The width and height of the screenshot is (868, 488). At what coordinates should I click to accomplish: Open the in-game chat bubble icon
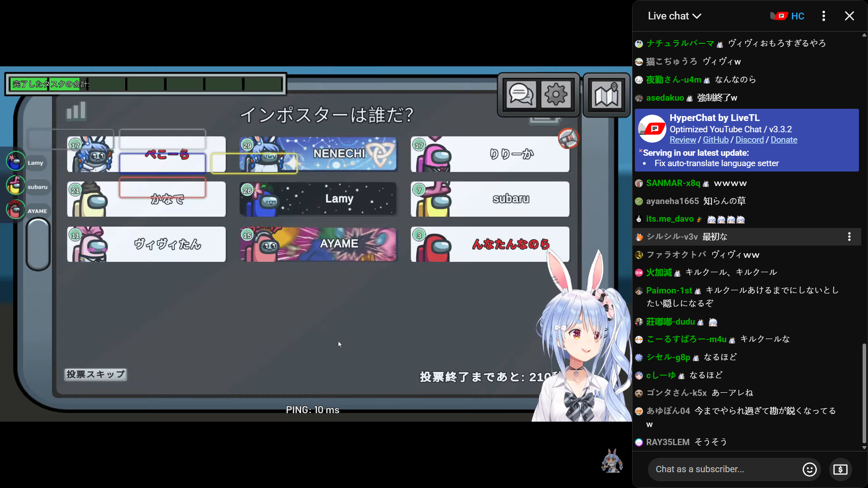point(521,95)
